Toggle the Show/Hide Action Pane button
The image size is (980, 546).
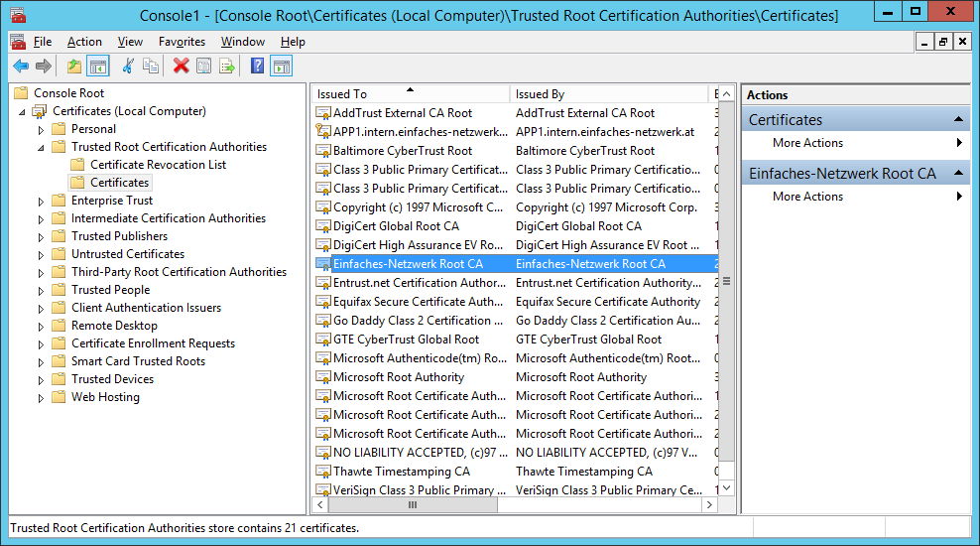[x=282, y=67]
